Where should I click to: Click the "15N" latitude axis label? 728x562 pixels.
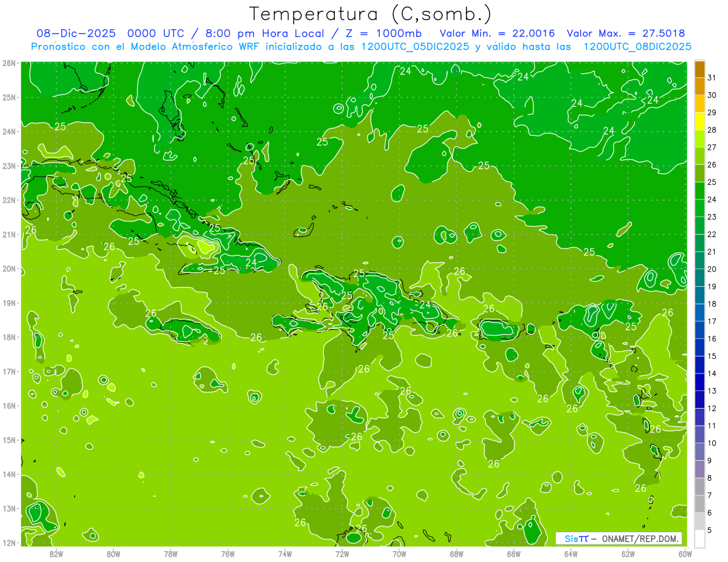[9, 440]
